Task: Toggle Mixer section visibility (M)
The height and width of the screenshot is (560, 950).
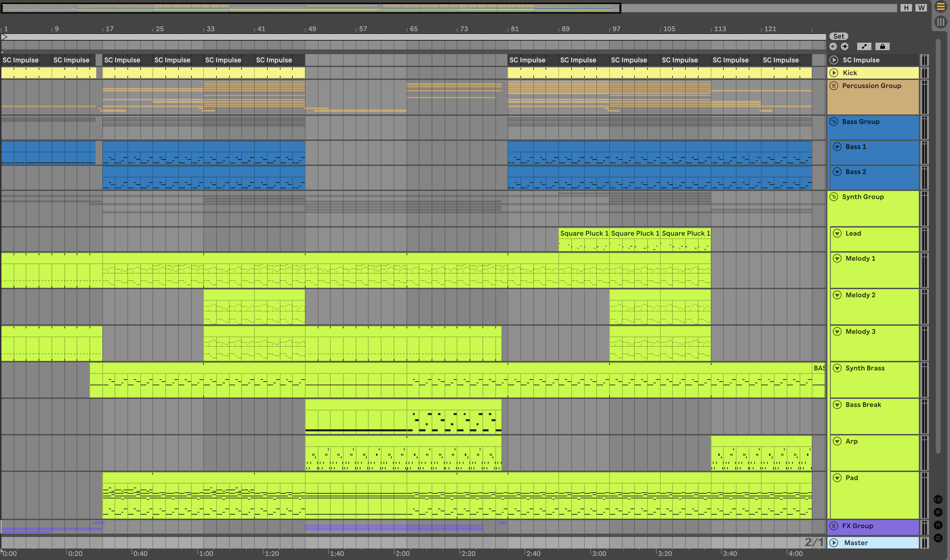Action: (938, 525)
